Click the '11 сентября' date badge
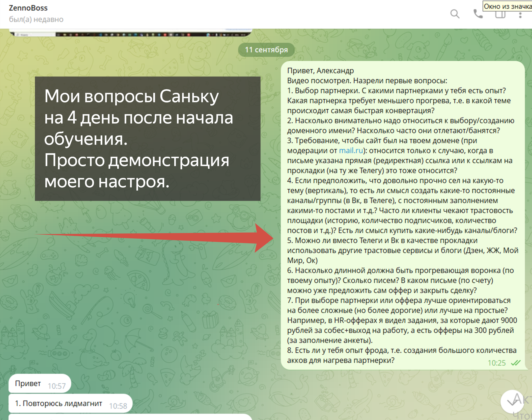Image resolution: width=532 pixels, height=420 pixels. click(x=266, y=50)
